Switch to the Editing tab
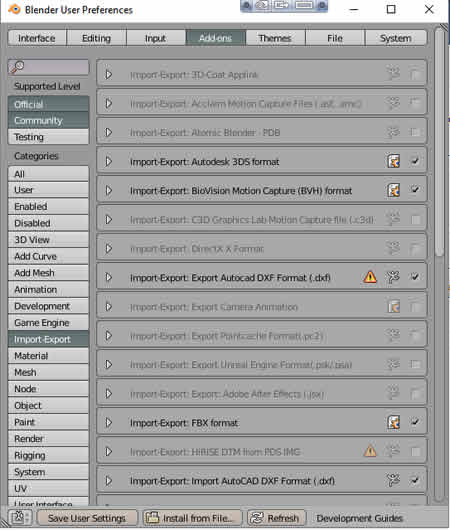This screenshot has width=450, height=530. pyautogui.click(x=96, y=38)
